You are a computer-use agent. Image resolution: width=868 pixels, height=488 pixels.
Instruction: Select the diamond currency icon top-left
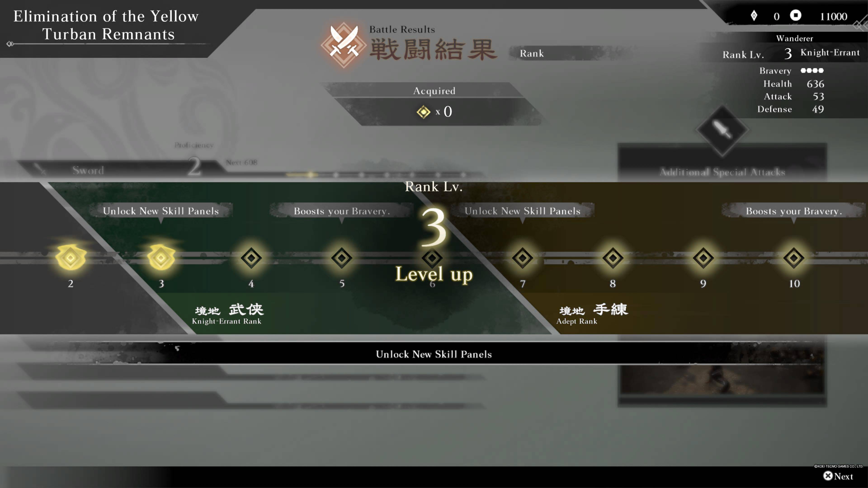754,16
